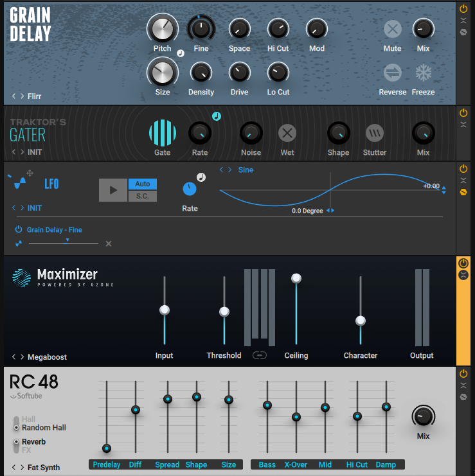The width and height of the screenshot is (475, 476).
Task: Click the Gater Noise knob
Action: coord(251,133)
